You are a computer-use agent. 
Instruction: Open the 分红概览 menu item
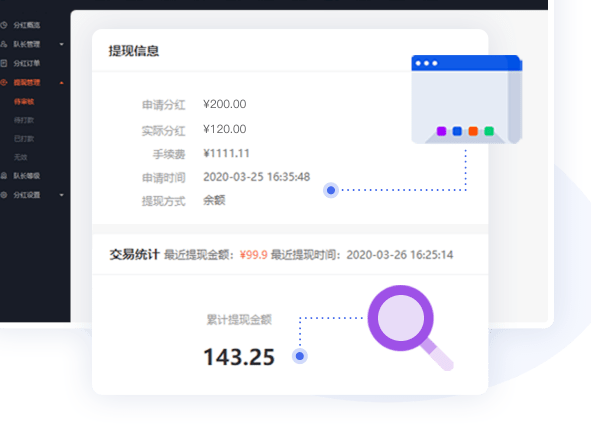tap(27, 25)
